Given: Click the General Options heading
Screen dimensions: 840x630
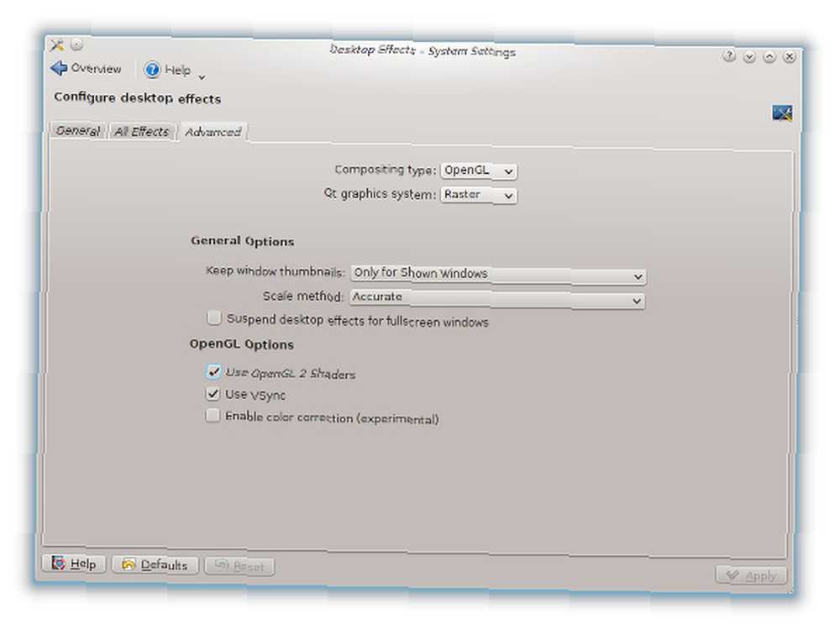Looking at the screenshot, I should click(242, 241).
